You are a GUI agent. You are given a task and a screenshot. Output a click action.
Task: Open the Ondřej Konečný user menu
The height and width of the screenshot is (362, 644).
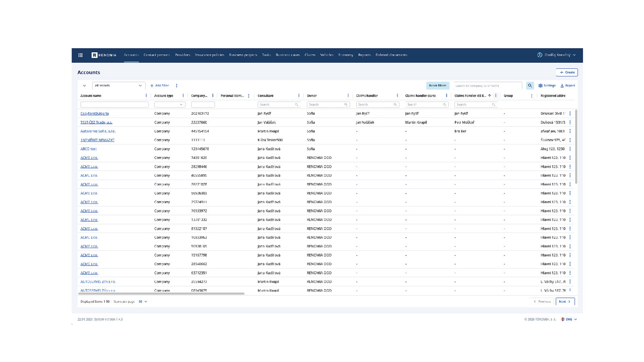(557, 55)
